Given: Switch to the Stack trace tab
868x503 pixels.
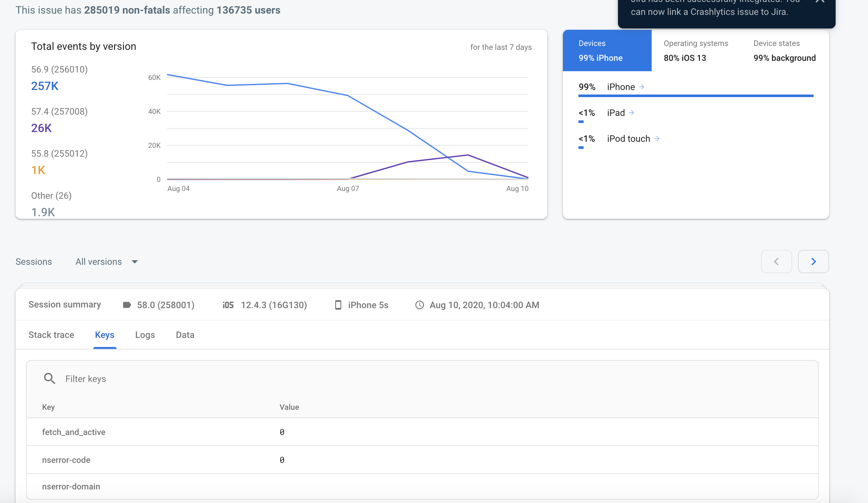Looking at the screenshot, I should click(x=51, y=335).
